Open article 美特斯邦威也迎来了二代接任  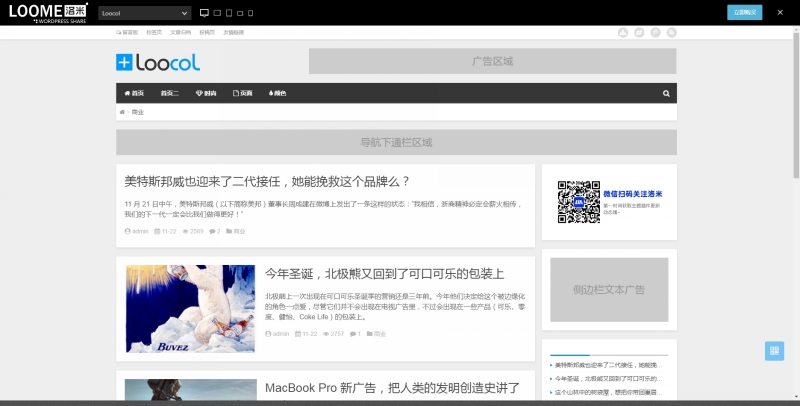pos(267,181)
